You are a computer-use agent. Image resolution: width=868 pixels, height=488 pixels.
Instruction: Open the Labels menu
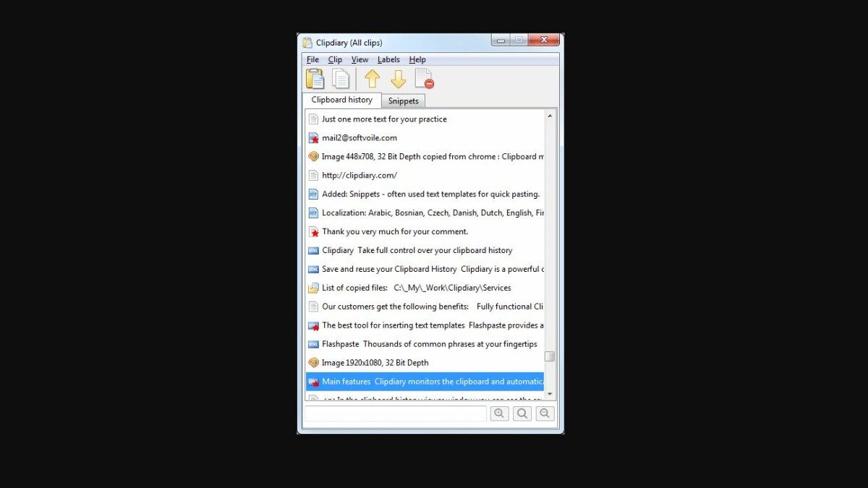388,59
